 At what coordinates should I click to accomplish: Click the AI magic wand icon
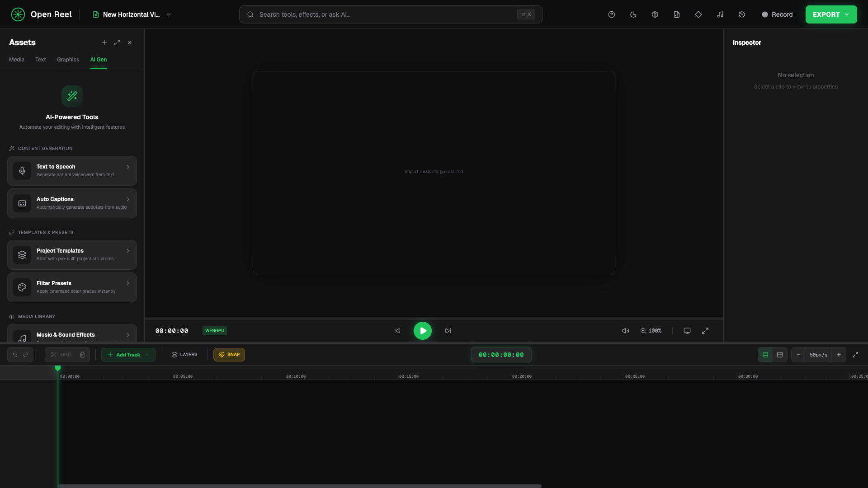point(72,96)
